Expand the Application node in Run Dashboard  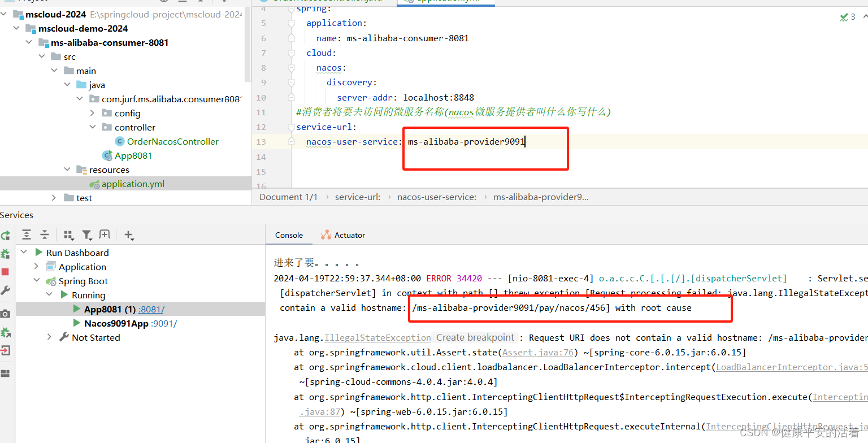coord(36,266)
